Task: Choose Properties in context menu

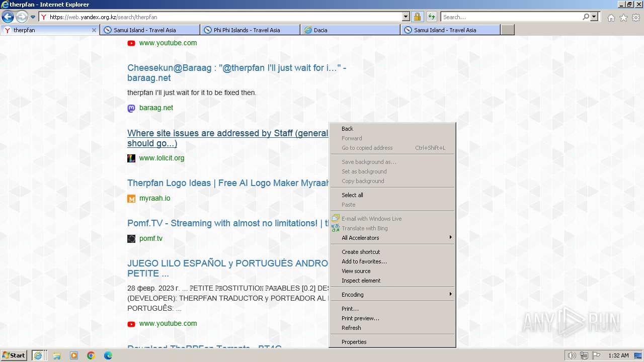Action: (x=392, y=342)
